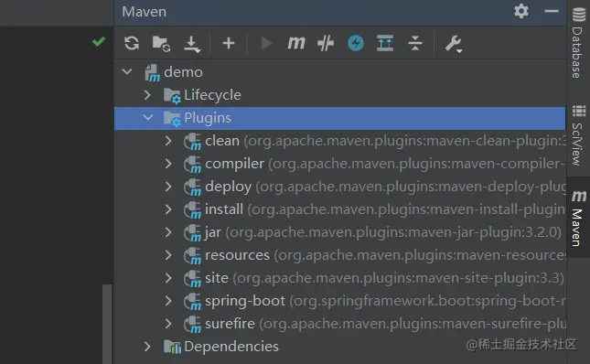This screenshot has height=364, width=590.
Task: Click the clean plugin icon
Action: pos(192,142)
